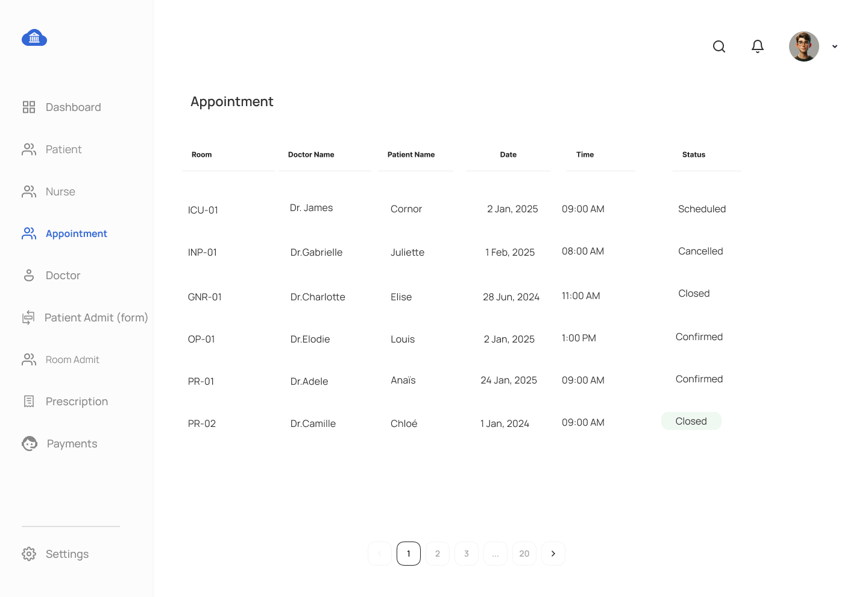
Task: Jump to page 3 in pagination
Action: point(467,554)
